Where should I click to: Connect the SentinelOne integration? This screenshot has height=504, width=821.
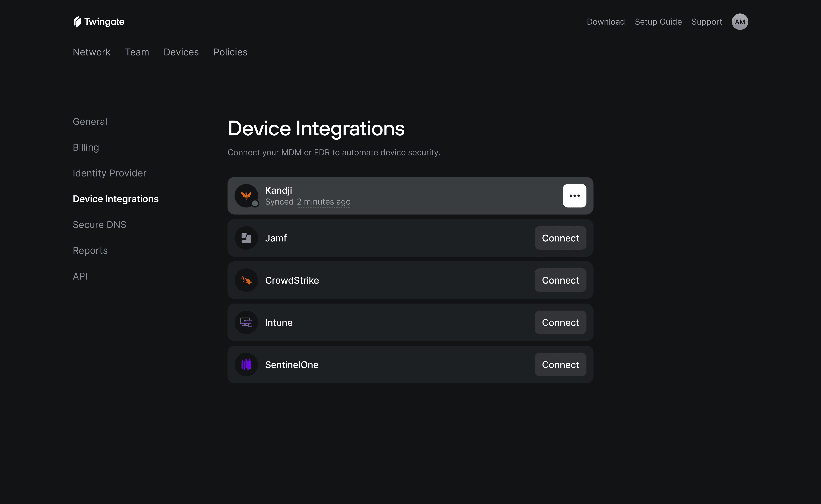(560, 364)
